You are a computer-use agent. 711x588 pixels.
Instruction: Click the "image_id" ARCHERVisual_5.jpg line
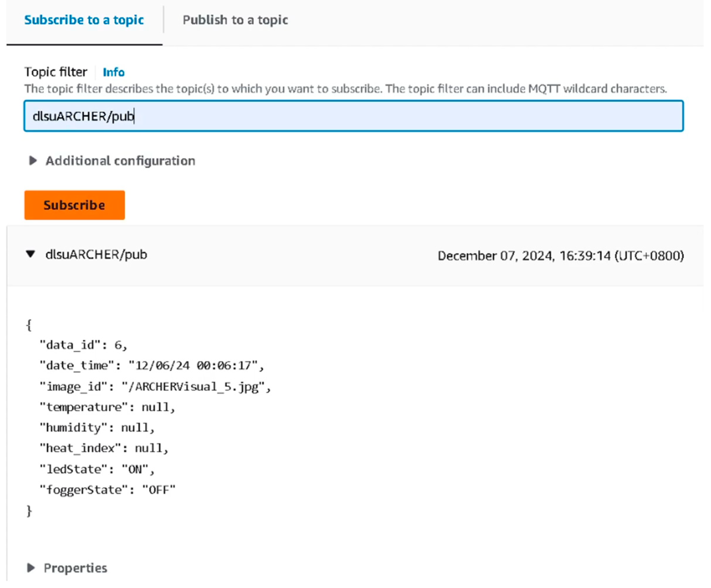pos(155,386)
